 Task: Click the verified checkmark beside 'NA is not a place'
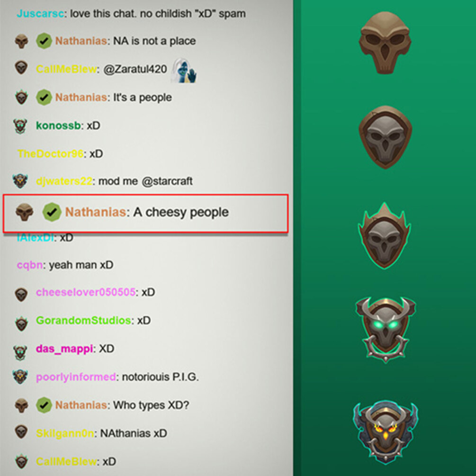pyautogui.click(x=44, y=41)
